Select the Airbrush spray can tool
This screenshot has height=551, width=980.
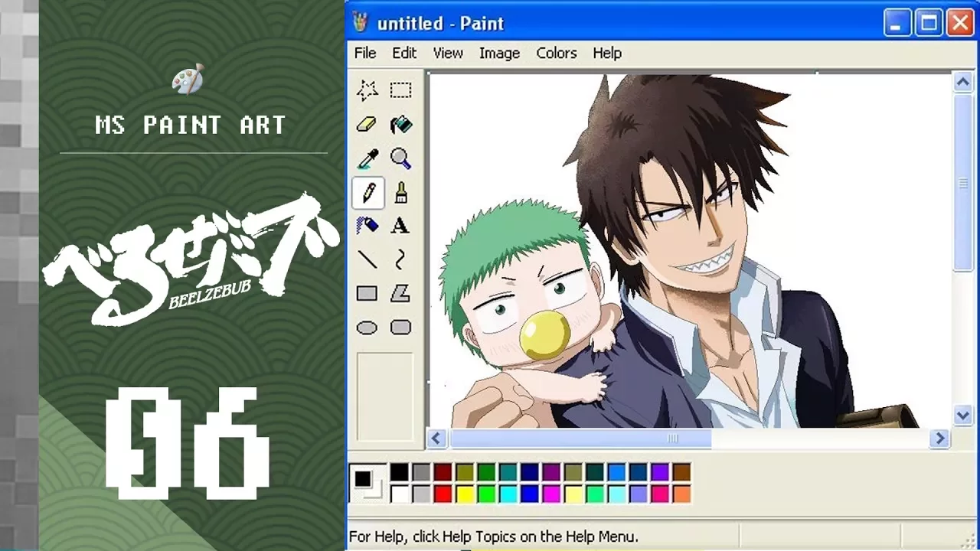click(x=367, y=226)
